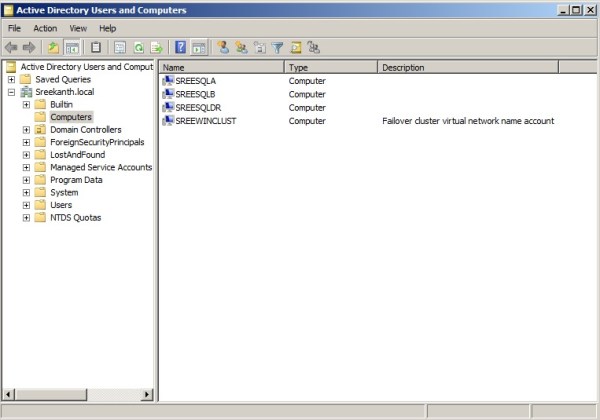Click the Export List toolbar icon
600x420 pixels.
coord(156,47)
